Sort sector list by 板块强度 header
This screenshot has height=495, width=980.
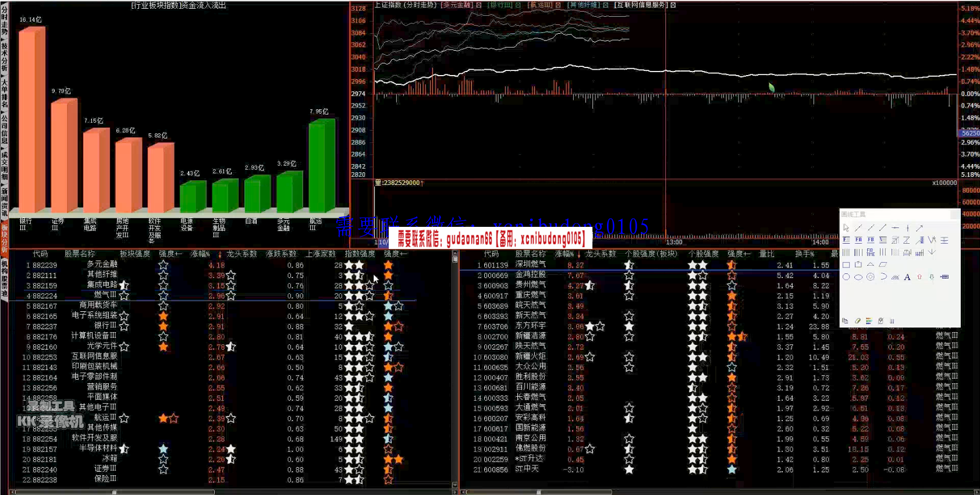tap(135, 254)
